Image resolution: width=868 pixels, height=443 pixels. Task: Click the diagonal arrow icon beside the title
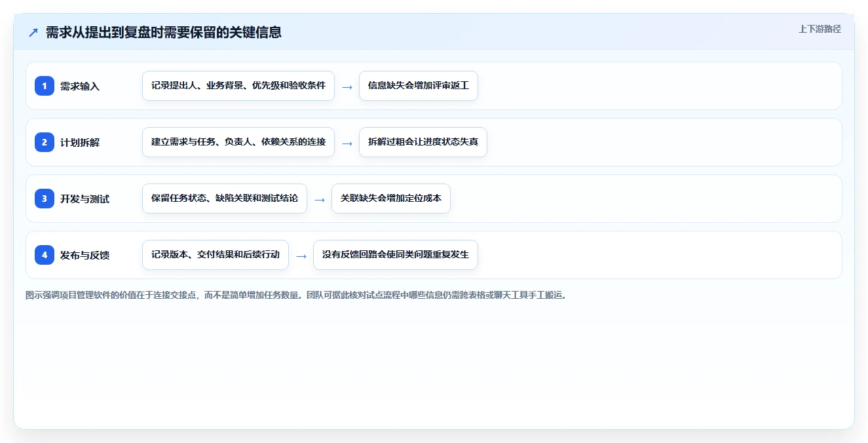33,32
